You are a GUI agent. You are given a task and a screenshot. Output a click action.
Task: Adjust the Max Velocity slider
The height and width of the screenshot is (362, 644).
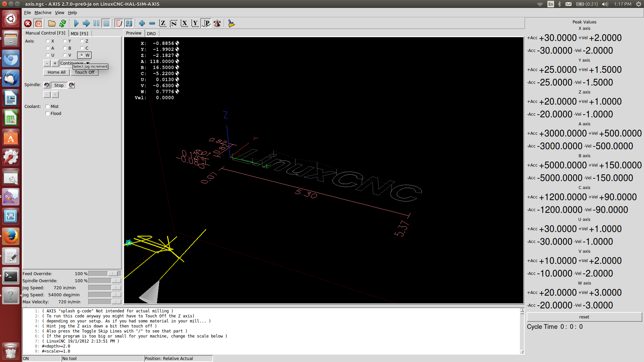pyautogui.click(x=105, y=302)
